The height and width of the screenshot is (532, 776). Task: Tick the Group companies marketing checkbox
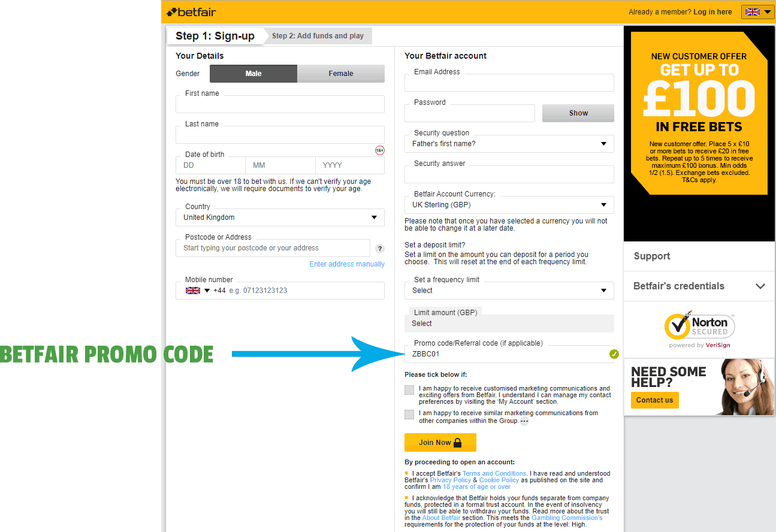pos(409,415)
